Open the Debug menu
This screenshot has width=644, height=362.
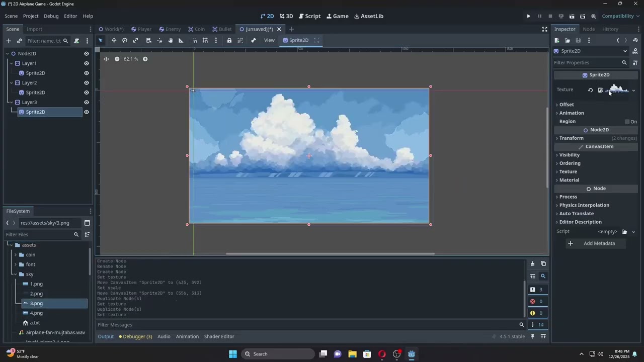[51, 16]
